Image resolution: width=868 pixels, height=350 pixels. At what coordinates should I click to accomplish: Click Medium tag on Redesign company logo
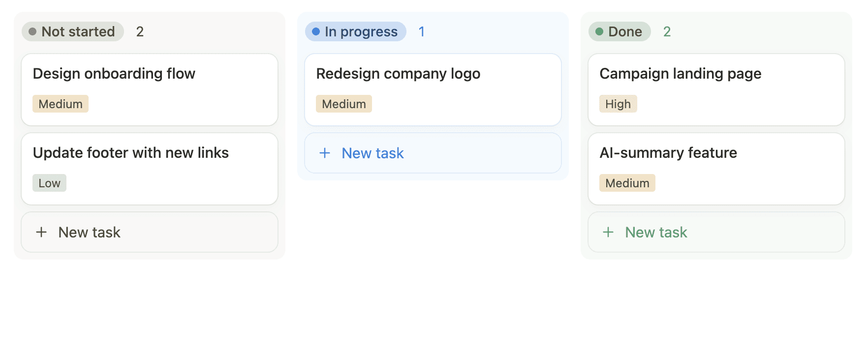click(344, 104)
